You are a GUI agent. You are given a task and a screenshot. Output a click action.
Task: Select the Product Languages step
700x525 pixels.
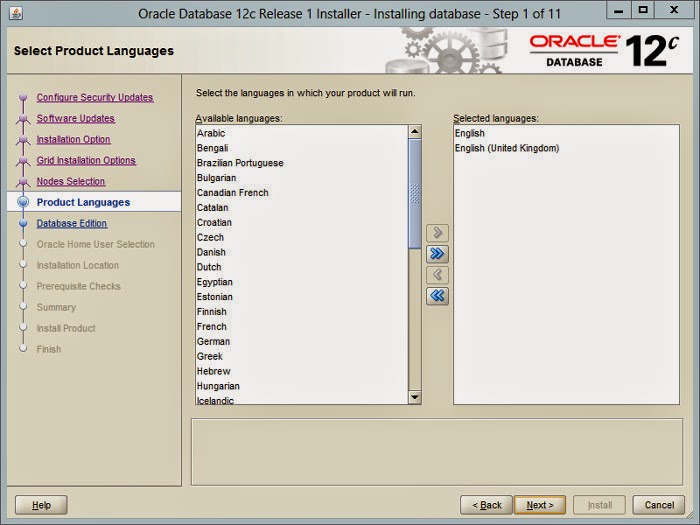[83, 202]
